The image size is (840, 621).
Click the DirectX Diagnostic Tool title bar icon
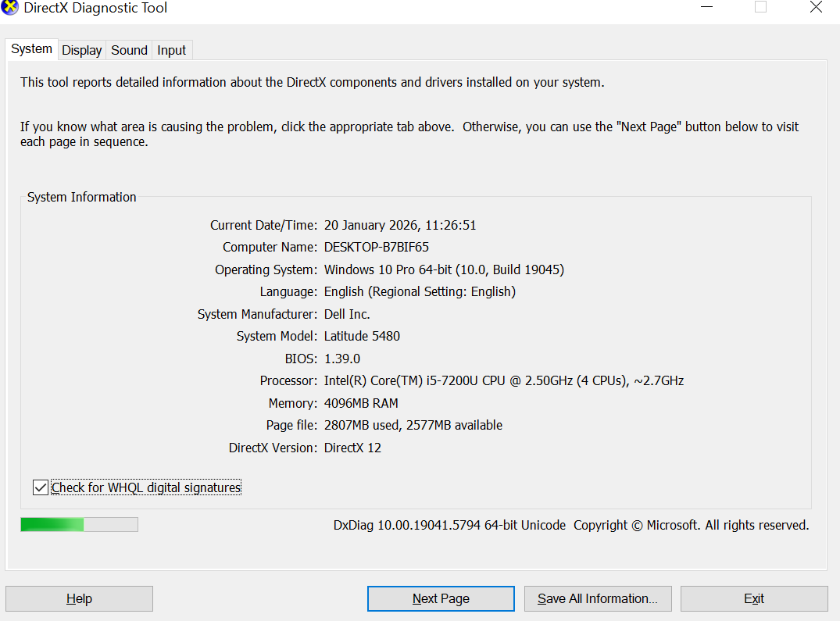click(9, 8)
